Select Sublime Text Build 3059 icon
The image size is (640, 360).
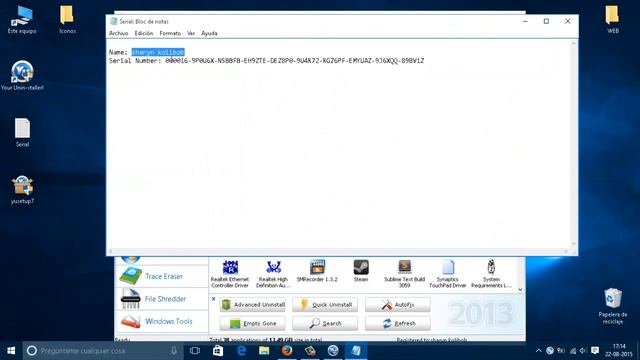pyautogui.click(x=404, y=274)
